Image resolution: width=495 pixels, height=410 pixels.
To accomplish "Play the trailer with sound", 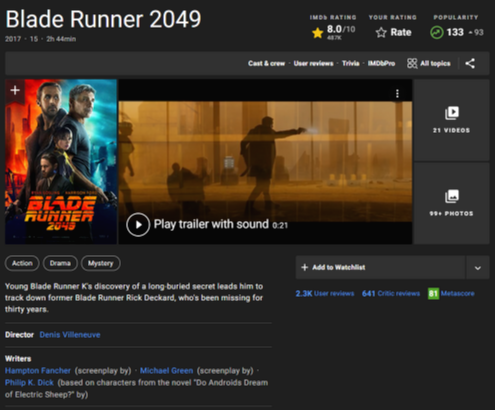I will pos(138,225).
